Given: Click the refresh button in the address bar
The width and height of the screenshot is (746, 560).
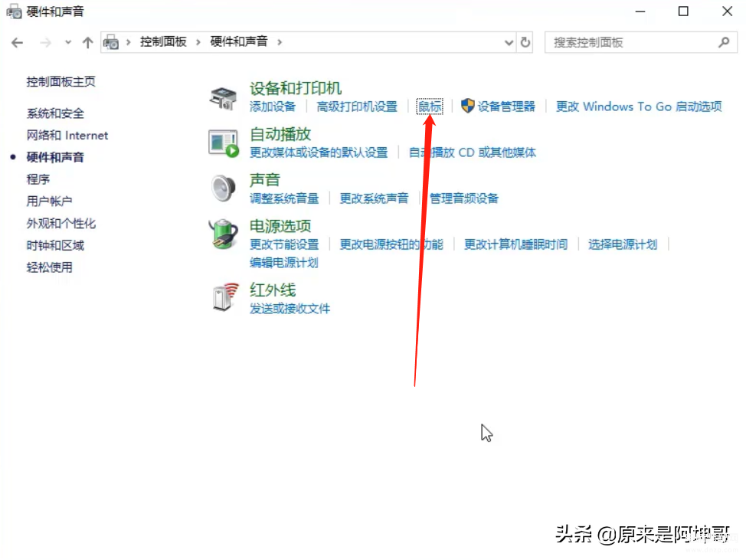Looking at the screenshot, I should point(525,42).
